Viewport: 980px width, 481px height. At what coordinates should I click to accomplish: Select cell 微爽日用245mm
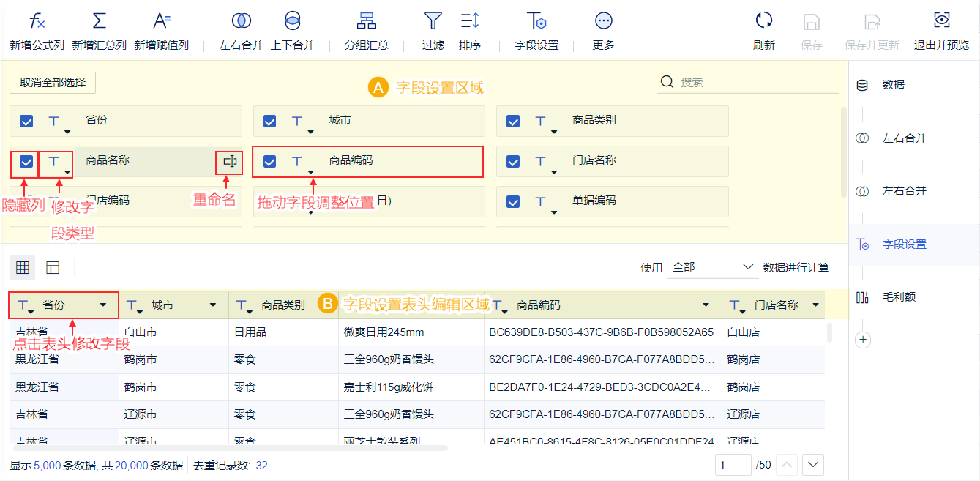pos(411,332)
